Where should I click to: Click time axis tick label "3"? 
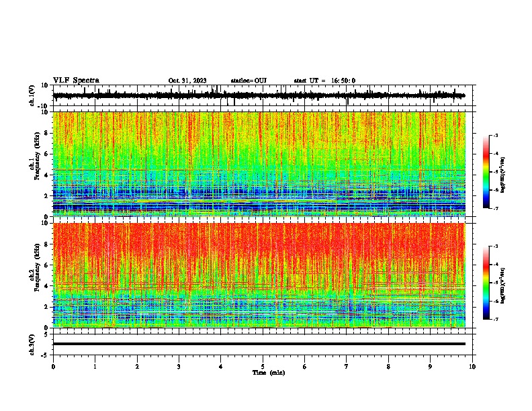point(179,367)
